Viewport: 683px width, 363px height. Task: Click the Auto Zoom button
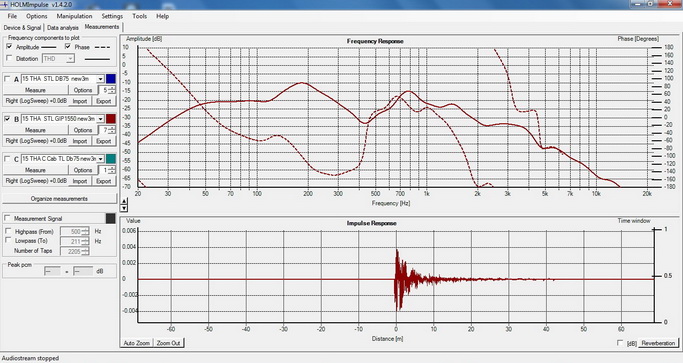(136, 343)
